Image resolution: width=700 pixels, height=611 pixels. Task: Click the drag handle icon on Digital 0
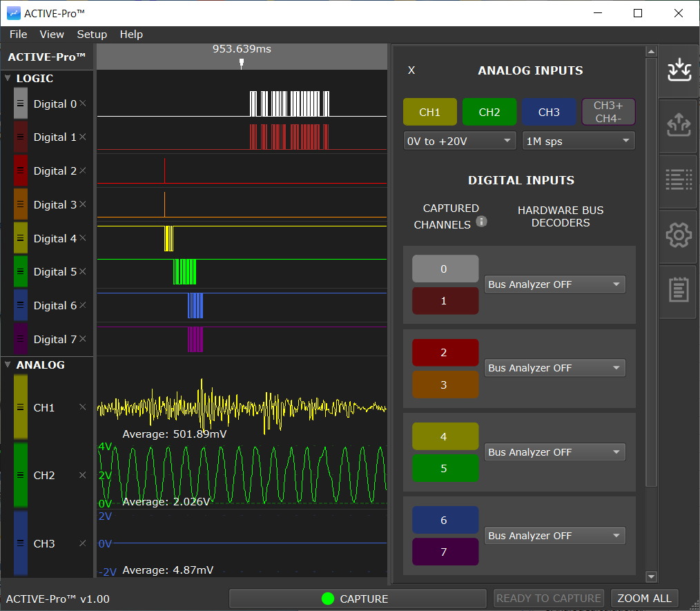tap(21, 104)
